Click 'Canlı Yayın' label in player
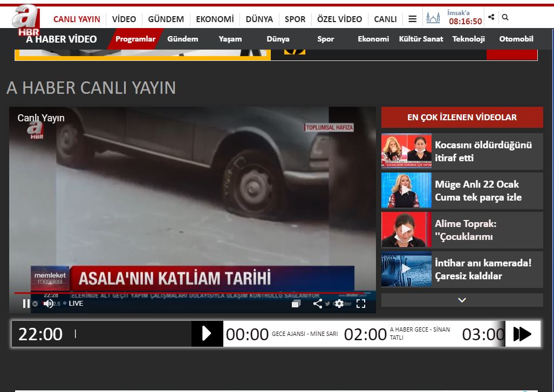Image resolution: width=554 pixels, height=392 pixels. [41, 118]
